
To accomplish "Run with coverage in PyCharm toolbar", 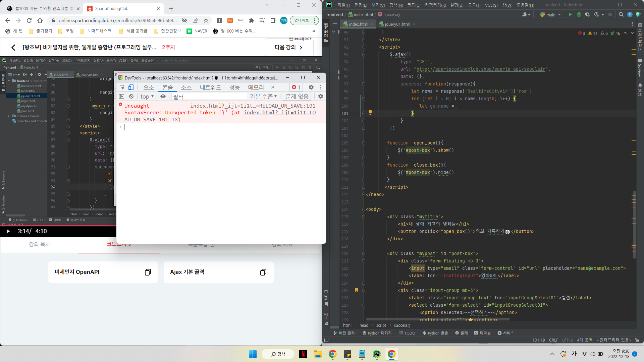I will point(587,14).
